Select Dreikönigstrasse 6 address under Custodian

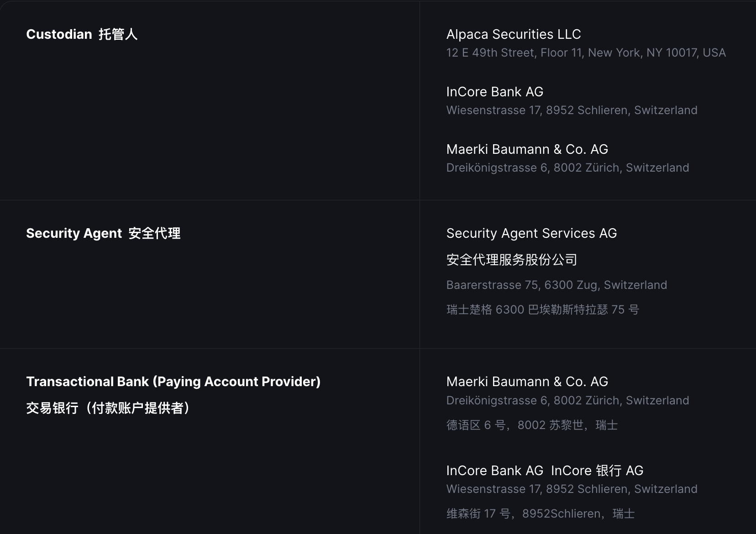click(568, 168)
